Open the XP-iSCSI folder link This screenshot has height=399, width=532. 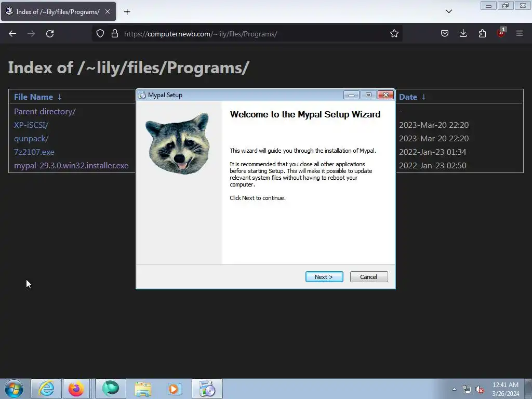coord(31,125)
